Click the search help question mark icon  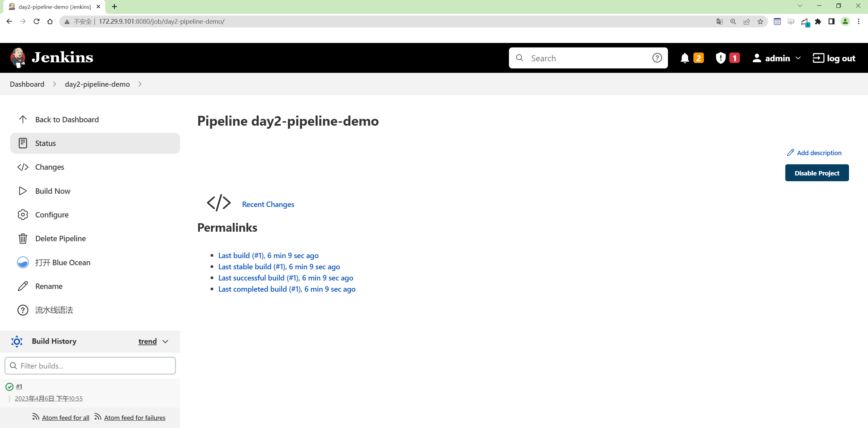[x=657, y=58]
